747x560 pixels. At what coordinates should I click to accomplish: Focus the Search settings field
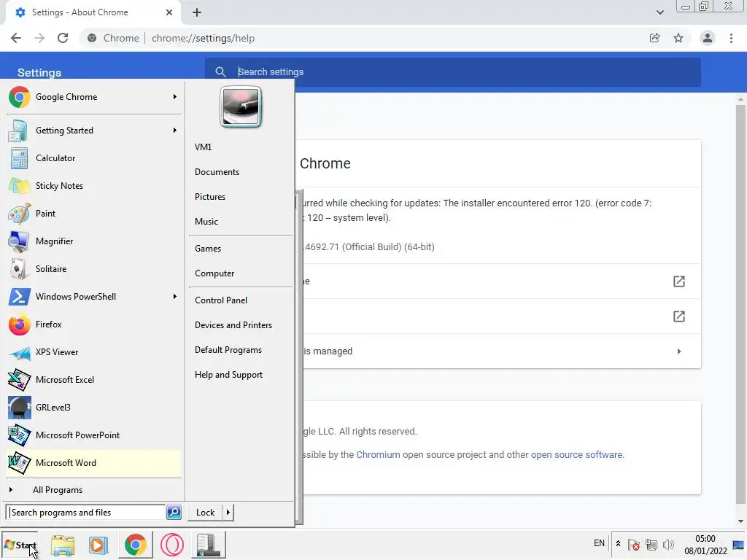(452, 72)
